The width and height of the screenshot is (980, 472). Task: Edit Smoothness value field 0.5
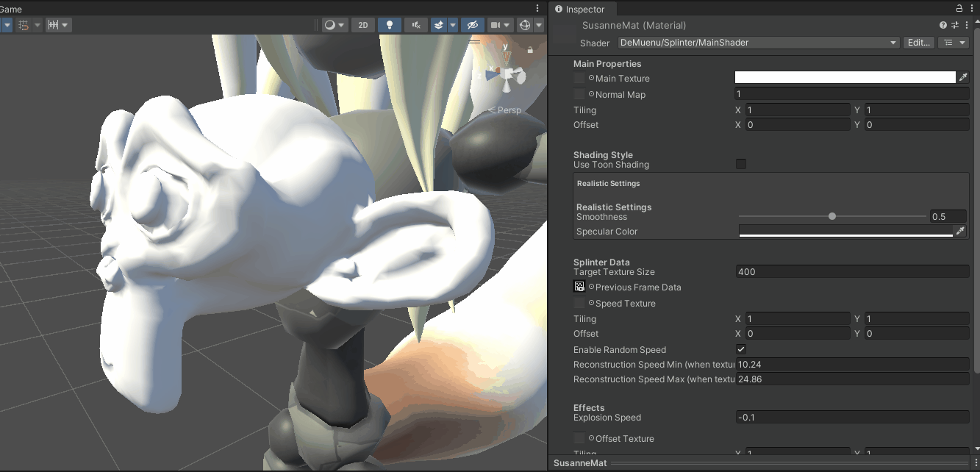coord(948,216)
